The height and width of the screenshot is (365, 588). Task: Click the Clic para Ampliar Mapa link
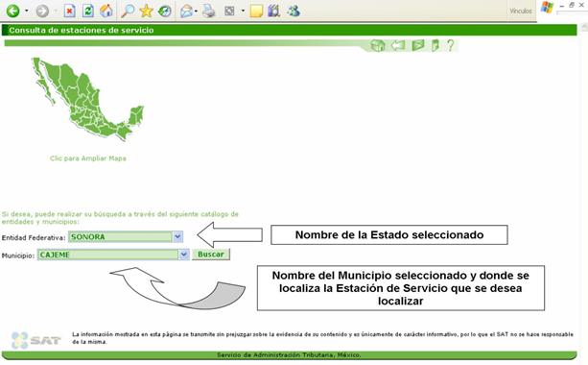coord(88,158)
